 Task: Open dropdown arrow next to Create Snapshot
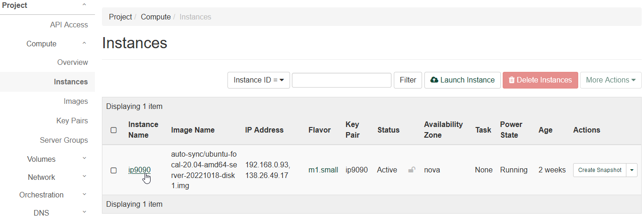pyautogui.click(x=632, y=170)
